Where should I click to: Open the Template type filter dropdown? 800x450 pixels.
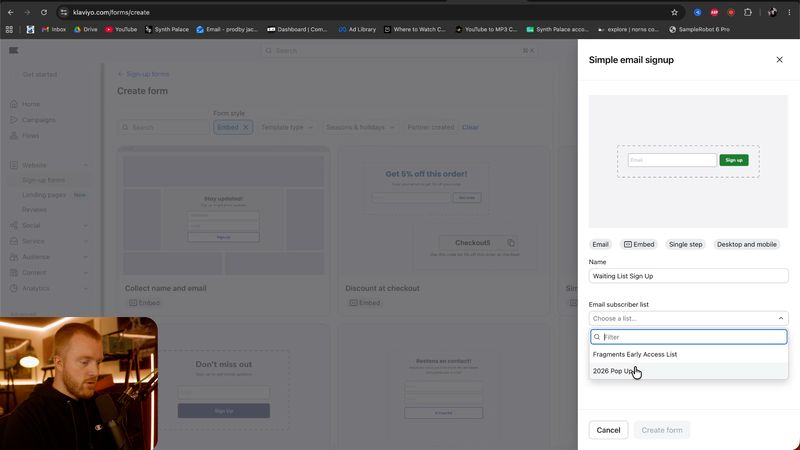[x=287, y=128]
